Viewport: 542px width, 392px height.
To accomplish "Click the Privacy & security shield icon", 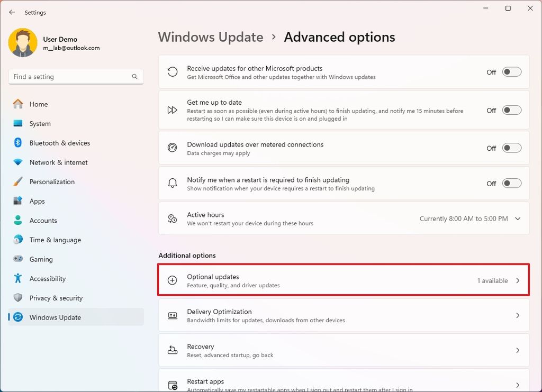I will pyautogui.click(x=19, y=298).
